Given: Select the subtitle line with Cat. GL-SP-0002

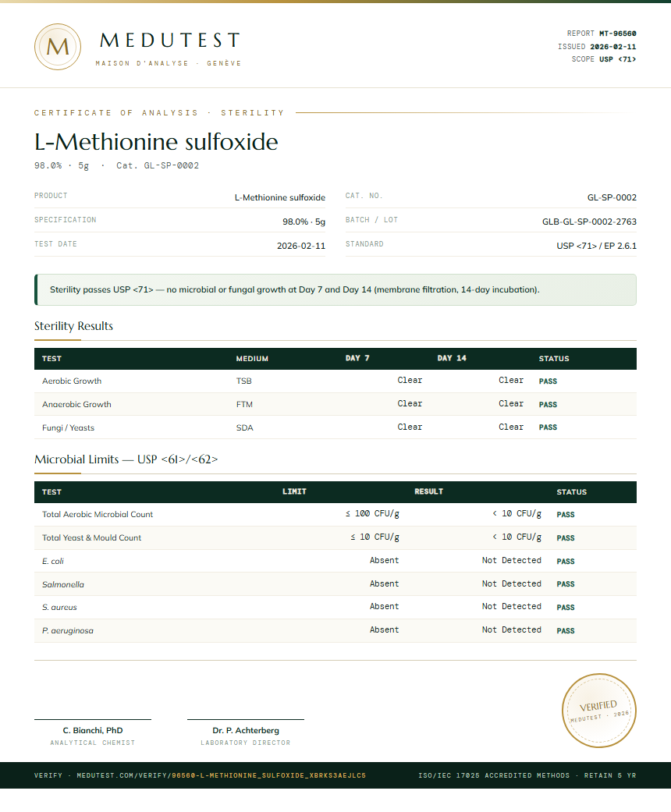Looking at the screenshot, I should tap(116, 165).
